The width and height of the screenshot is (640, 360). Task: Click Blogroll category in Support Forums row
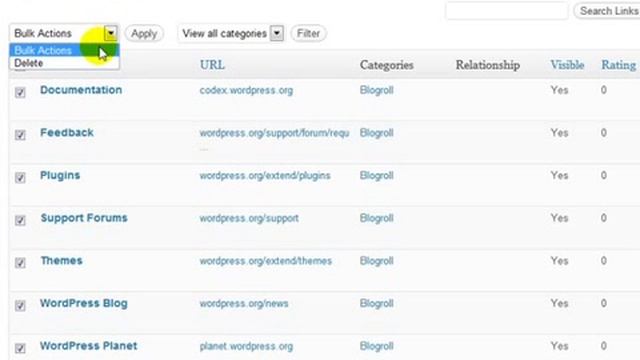tap(376, 218)
